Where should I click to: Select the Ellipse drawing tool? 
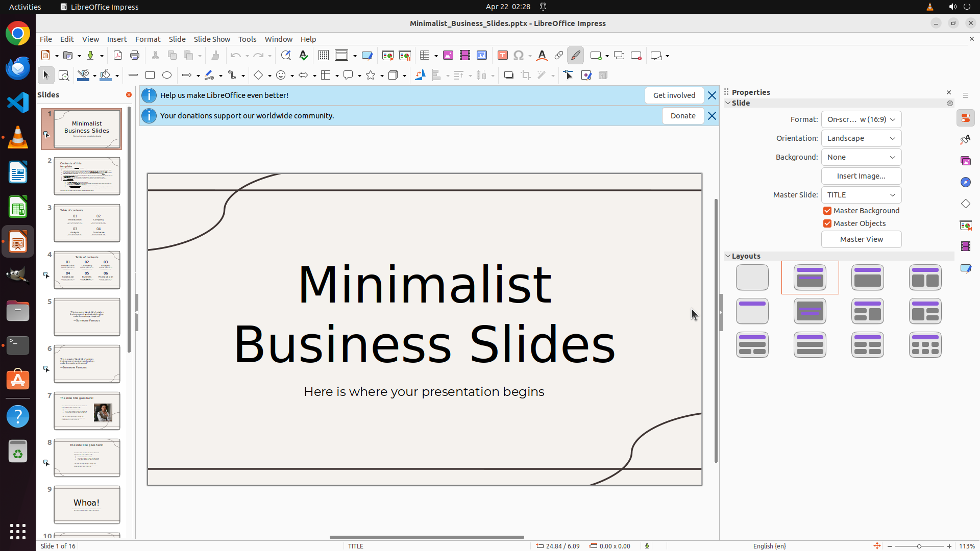[167, 76]
